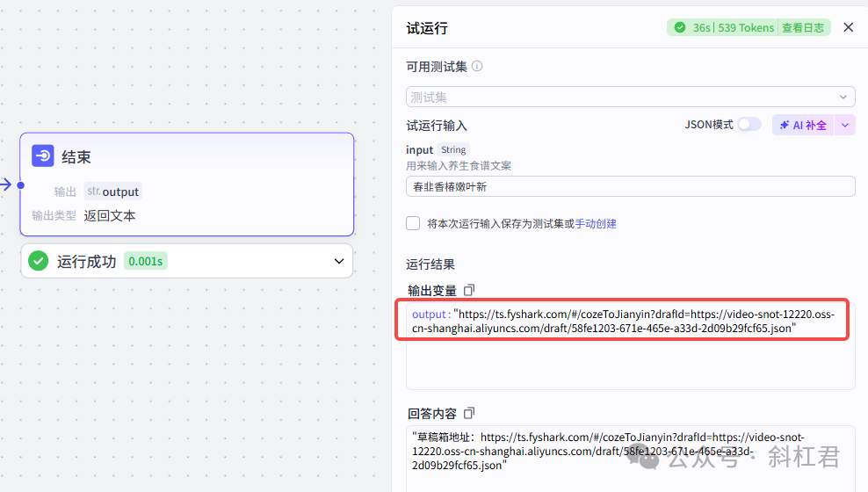Click the input connection port on 结束 node
Viewport: 868px width, 492px height.
click(x=20, y=184)
